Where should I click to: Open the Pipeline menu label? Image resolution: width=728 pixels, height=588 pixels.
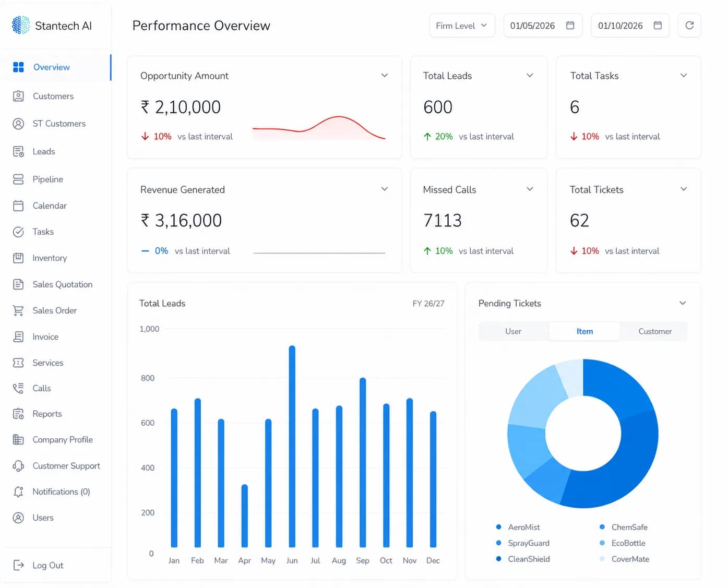[x=48, y=179]
